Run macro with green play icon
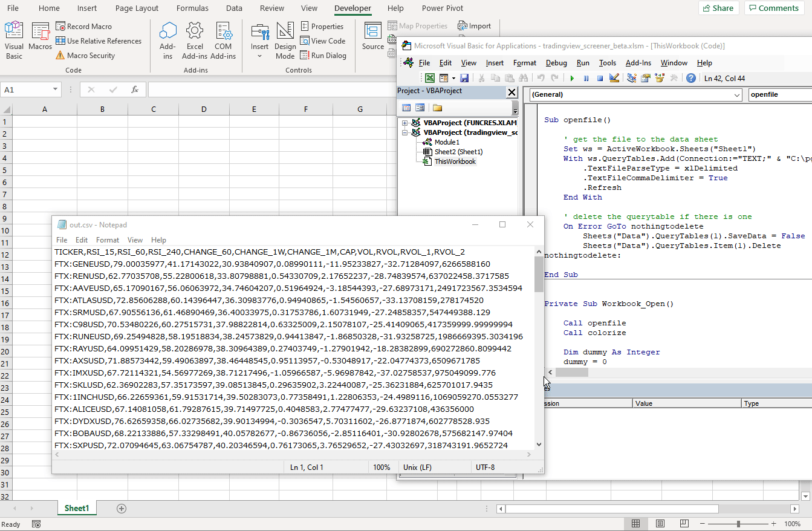812x531 pixels. coord(571,78)
